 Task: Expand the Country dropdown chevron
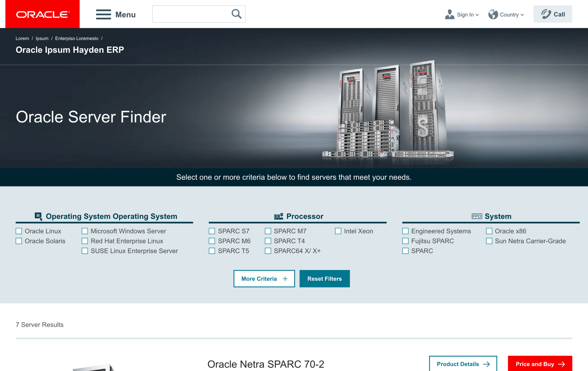point(522,15)
